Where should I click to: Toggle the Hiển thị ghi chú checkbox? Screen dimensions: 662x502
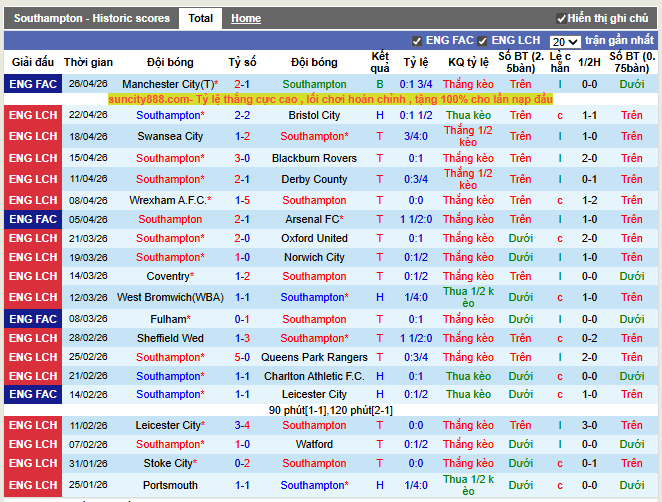point(561,19)
